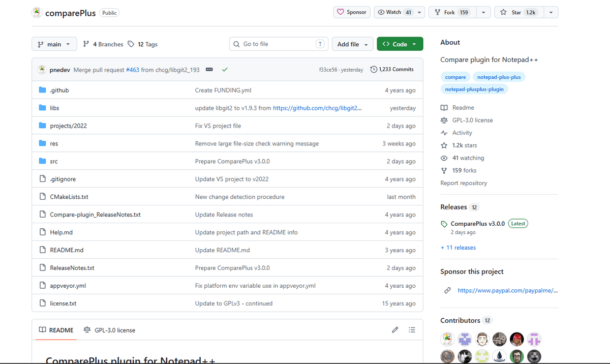
Task: Click the scale icon for GPL-3.0 license
Action: pyautogui.click(x=444, y=120)
